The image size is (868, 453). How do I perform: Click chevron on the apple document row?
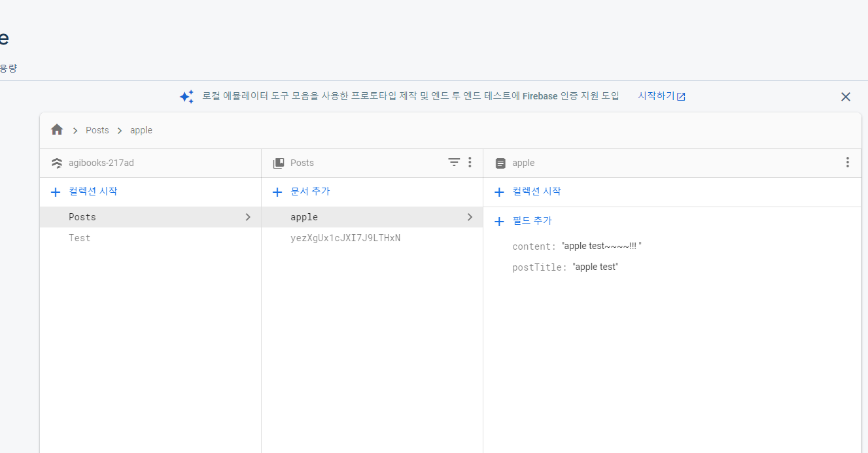470,217
